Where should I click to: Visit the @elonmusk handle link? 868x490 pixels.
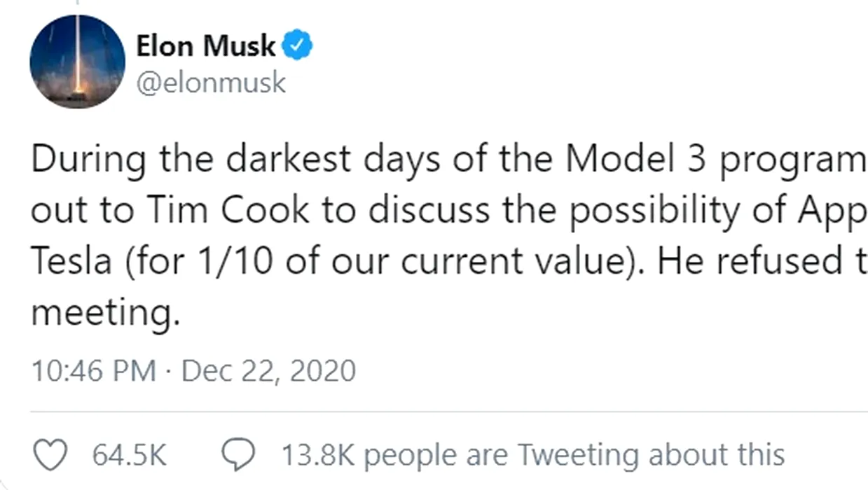tap(211, 83)
